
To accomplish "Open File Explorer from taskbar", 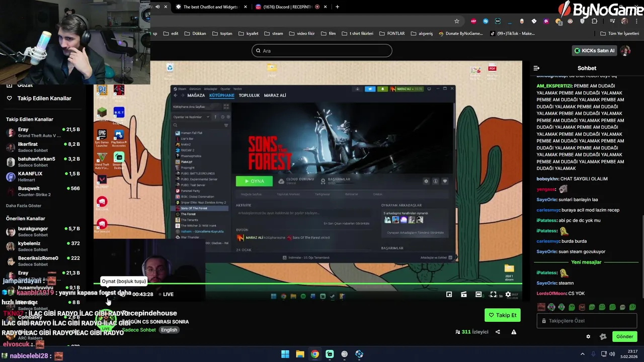I will click(300, 354).
